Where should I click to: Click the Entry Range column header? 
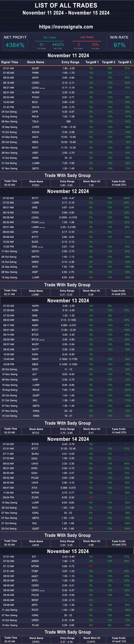pos(70,62)
